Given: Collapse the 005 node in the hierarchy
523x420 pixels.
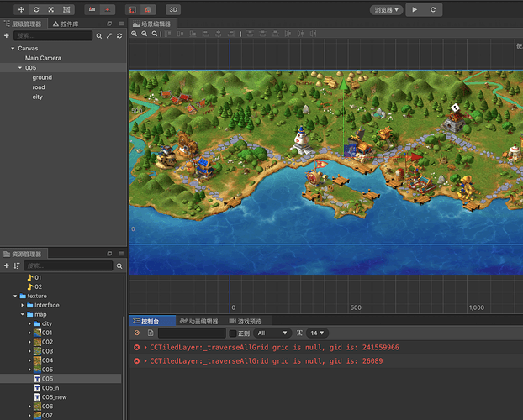Looking at the screenshot, I should pos(20,68).
